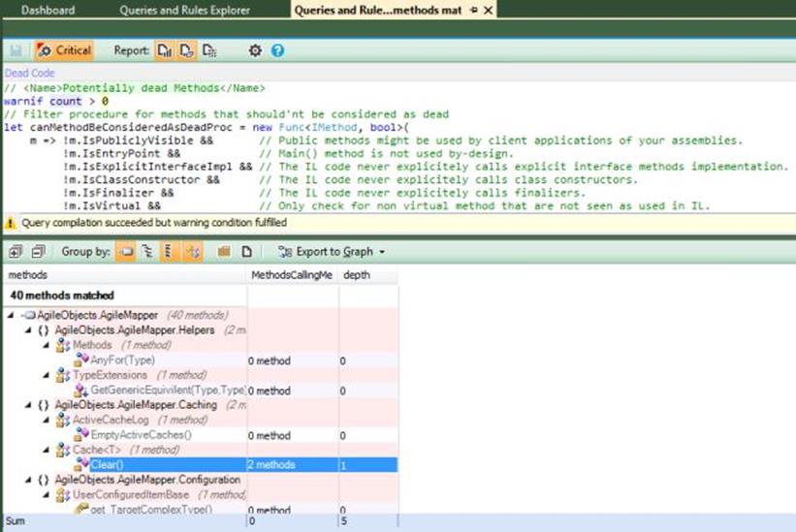Sort by the MethodsCallingMe column header
This screenshot has height=532, width=796.
tap(292, 275)
